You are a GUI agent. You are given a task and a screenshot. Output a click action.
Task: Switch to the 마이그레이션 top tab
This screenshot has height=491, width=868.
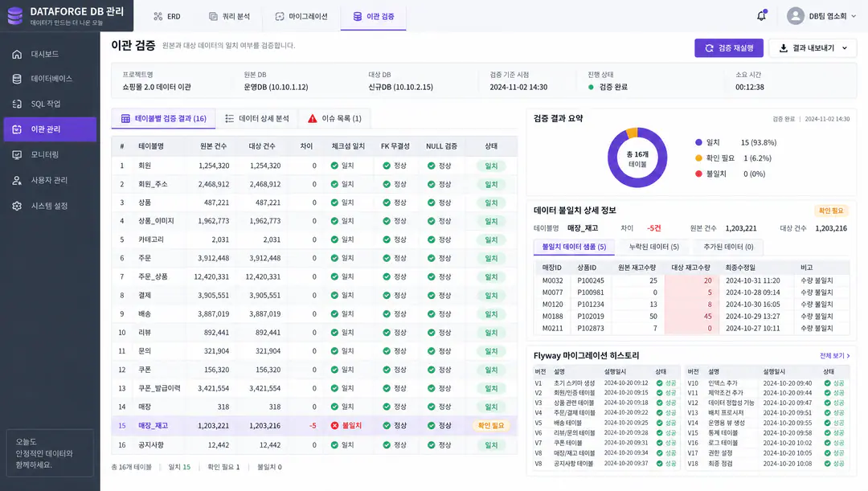coord(301,16)
